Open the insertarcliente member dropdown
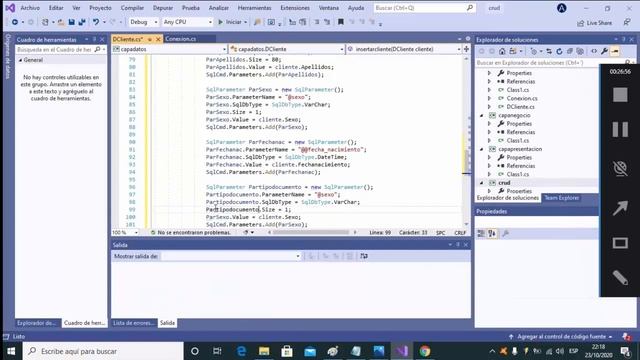The width and height of the screenshot is (640, 360). click(x=404, y=49)
